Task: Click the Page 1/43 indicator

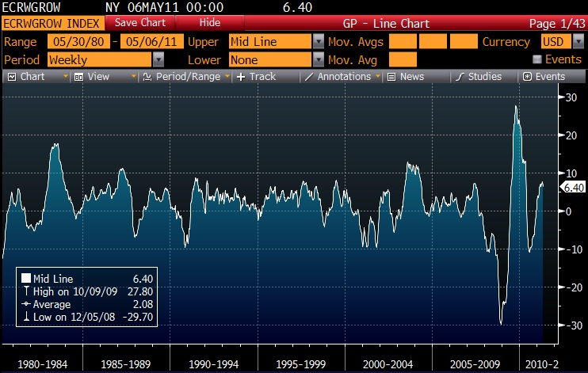Action: [557, 24]
